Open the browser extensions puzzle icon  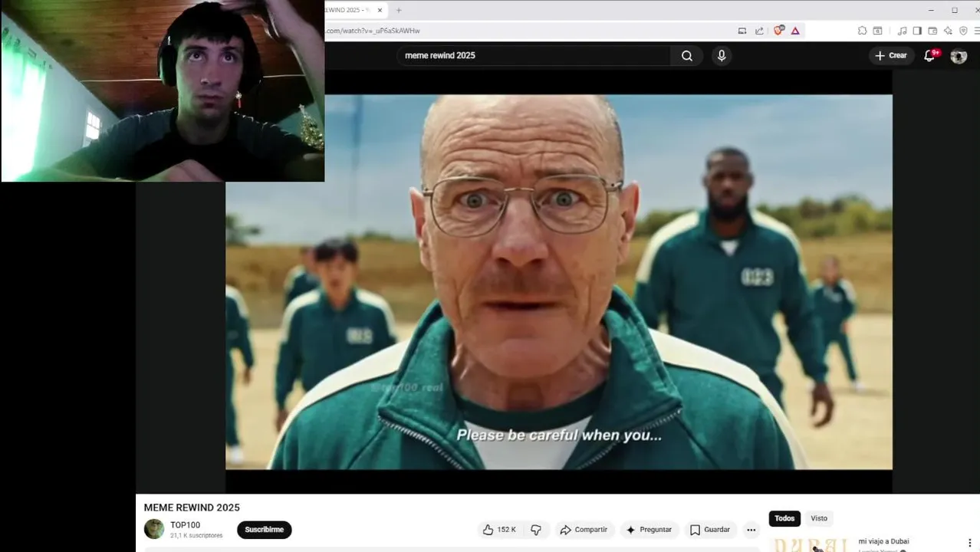click(862, 31)
